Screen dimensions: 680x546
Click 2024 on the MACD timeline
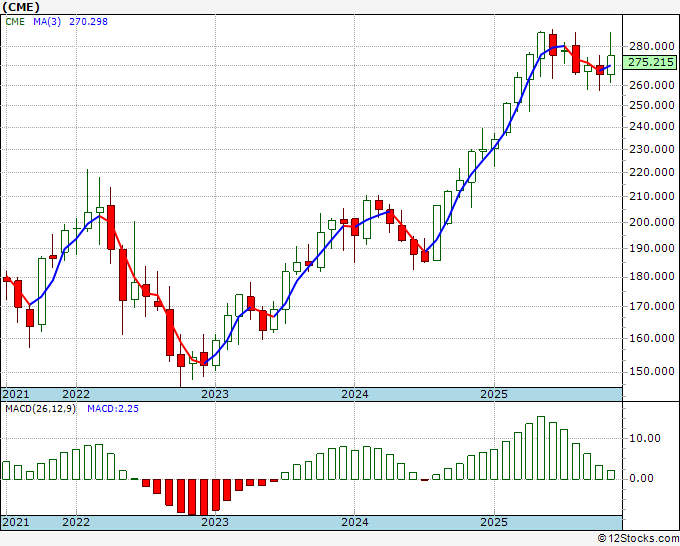click(x=355, y=522)
